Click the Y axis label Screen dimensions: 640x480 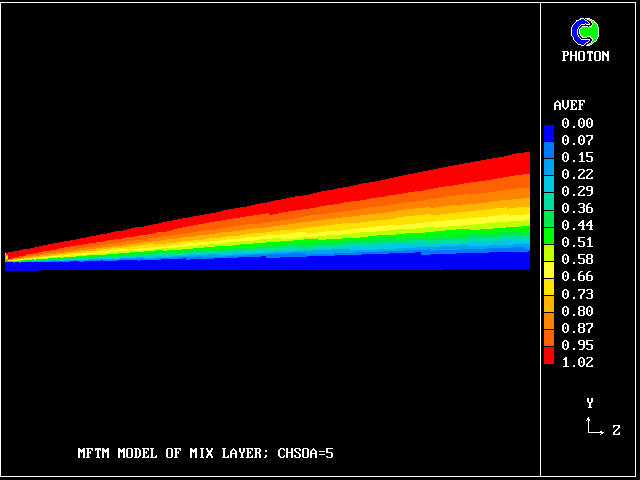tap(590, 403)
